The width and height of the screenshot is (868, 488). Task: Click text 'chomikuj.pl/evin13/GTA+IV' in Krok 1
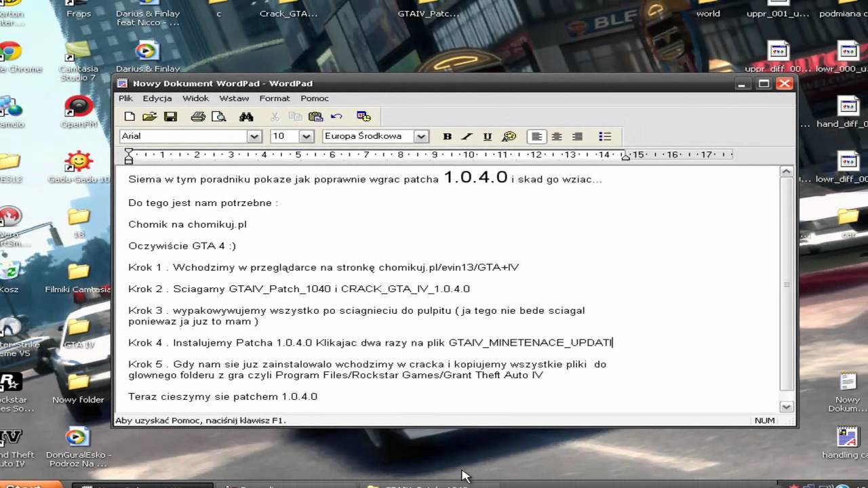(448, 268)
